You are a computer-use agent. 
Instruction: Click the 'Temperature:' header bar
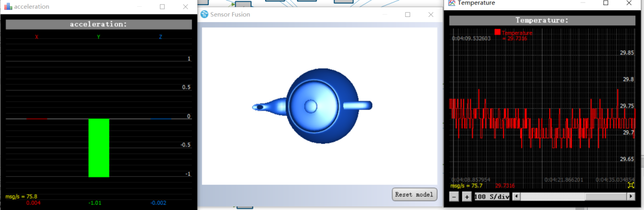tap(542, 21)
